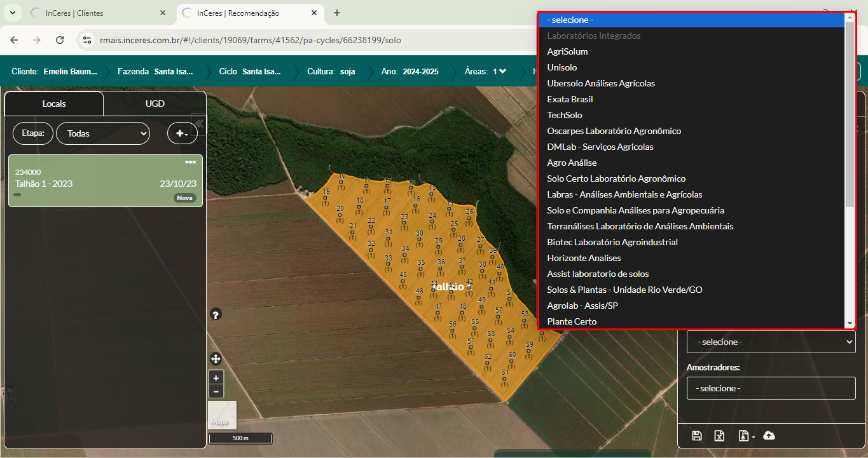Open the help question-mark icon on map

pyautogui.click(x=216, y=314)
